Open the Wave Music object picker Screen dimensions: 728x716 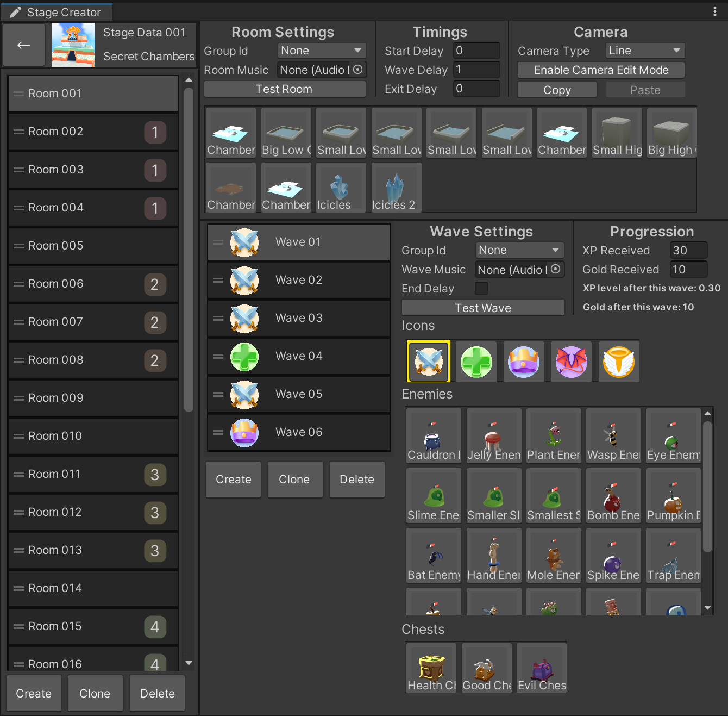click(x=556, y=269)
